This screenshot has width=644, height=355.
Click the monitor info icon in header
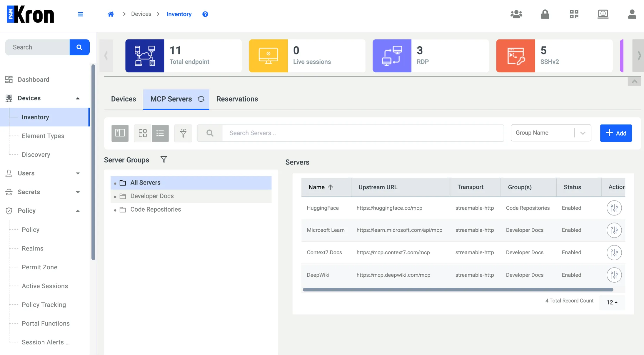point(603,14)
